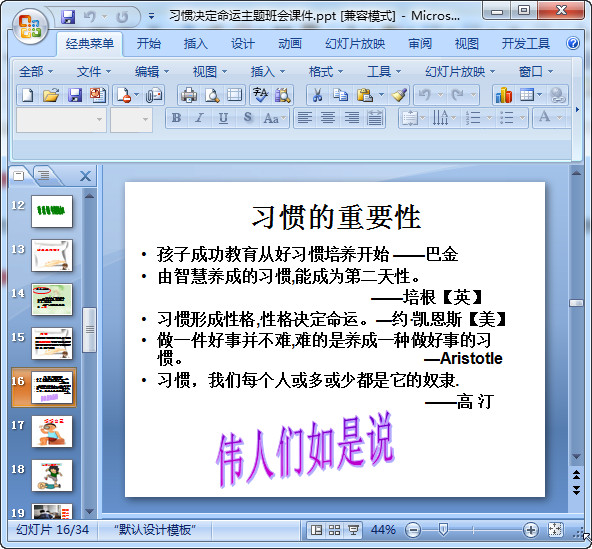Select slide 17 thumbnail
The image size is (592, 549).
click(x=52, y=432)
